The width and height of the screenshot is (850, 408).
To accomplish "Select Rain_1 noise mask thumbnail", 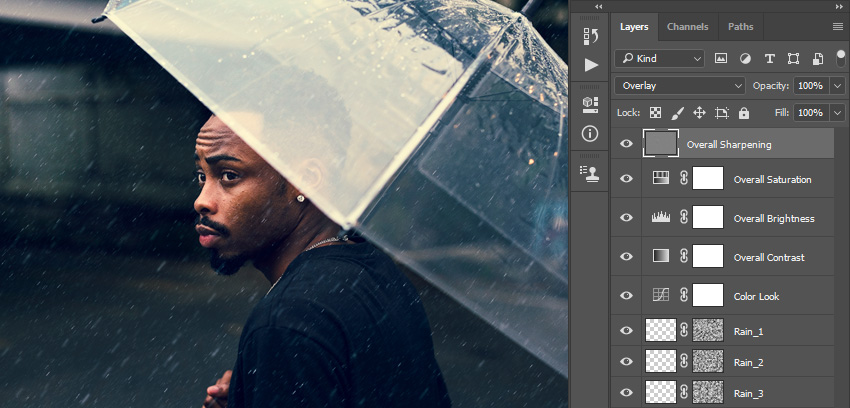I will [708, 330].
